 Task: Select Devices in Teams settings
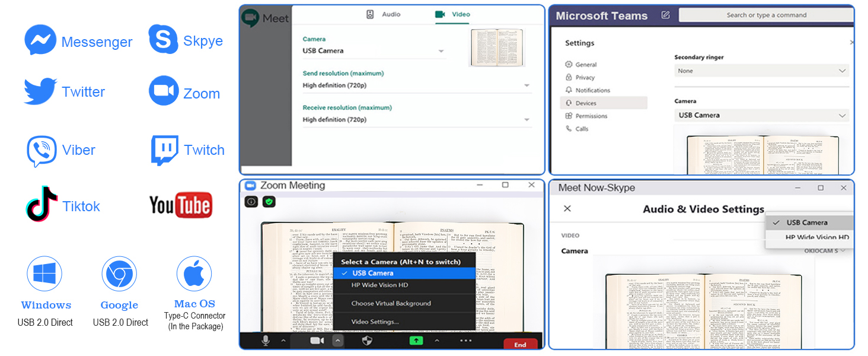point(604,103)
